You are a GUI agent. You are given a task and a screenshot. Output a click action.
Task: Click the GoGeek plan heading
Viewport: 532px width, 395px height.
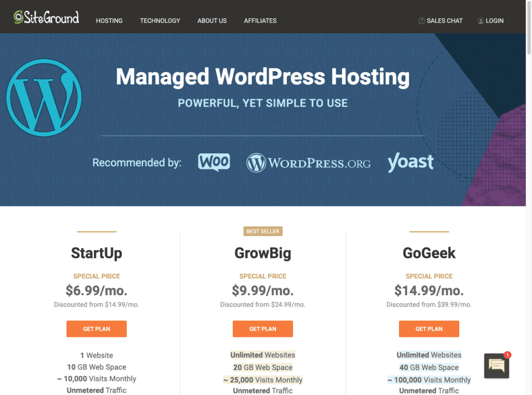(429, 253)
